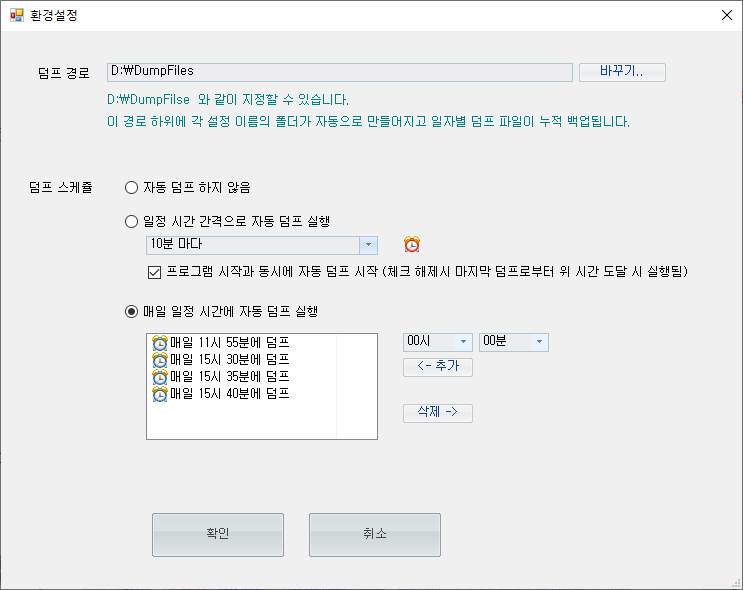Cancel with the 취소 button

point(375,535)
